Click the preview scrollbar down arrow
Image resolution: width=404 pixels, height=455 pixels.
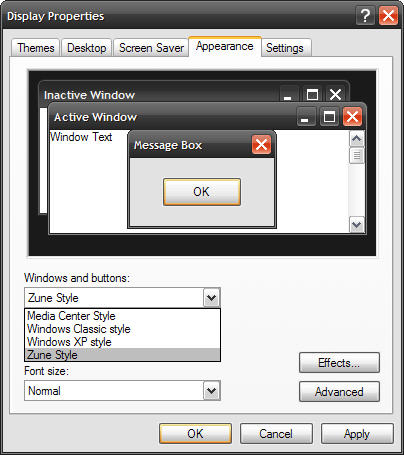click(x=357, y=224)
